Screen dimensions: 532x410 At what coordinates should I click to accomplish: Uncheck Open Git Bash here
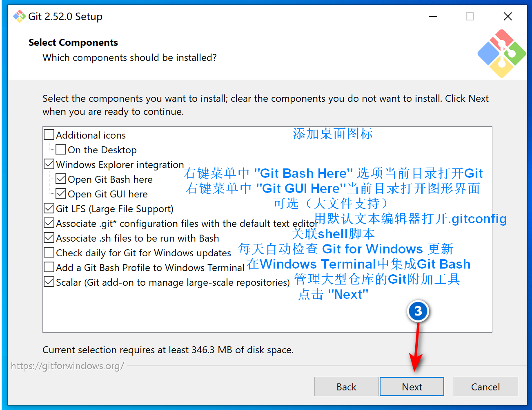click(61, 179)
